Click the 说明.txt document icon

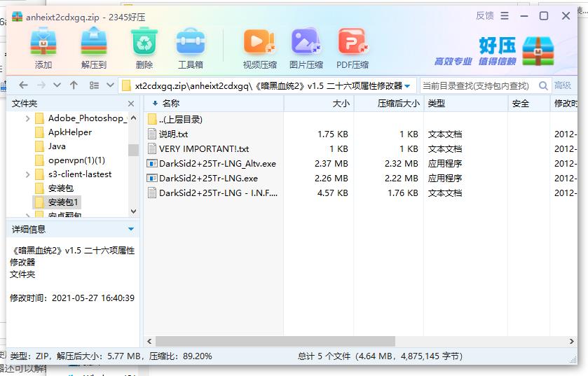point(152,134)
